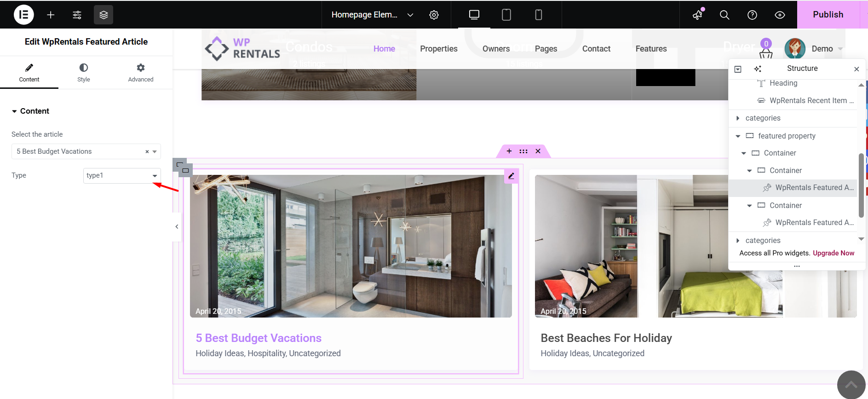Viewport: 868px width, 399px height.
Task: Switch to mobile responsive view
Action: 538,15
